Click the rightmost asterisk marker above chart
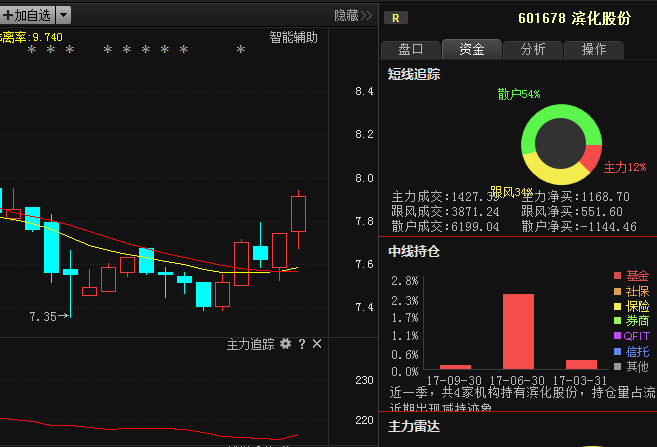 241,50
